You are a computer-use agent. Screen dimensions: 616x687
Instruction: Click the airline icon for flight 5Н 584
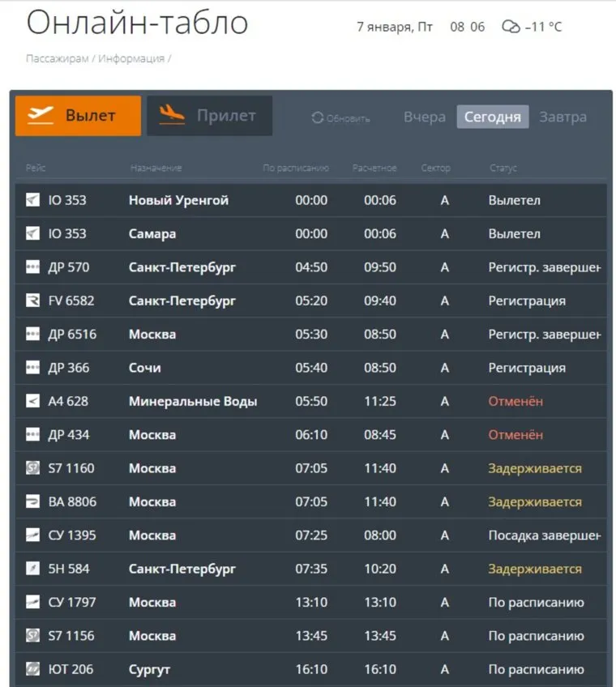point(32,569)
